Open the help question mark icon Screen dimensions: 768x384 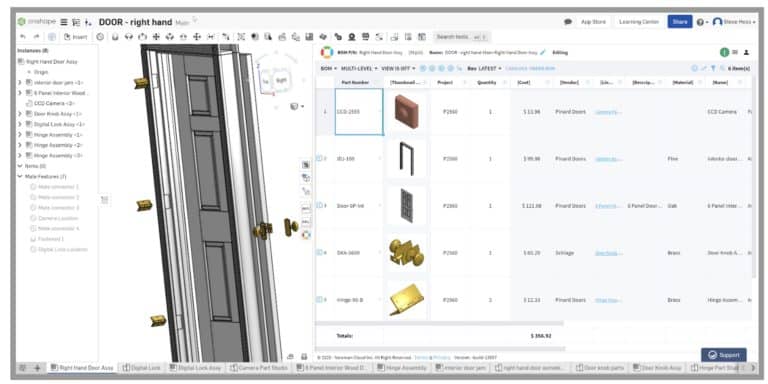click(x=700, y=22)
